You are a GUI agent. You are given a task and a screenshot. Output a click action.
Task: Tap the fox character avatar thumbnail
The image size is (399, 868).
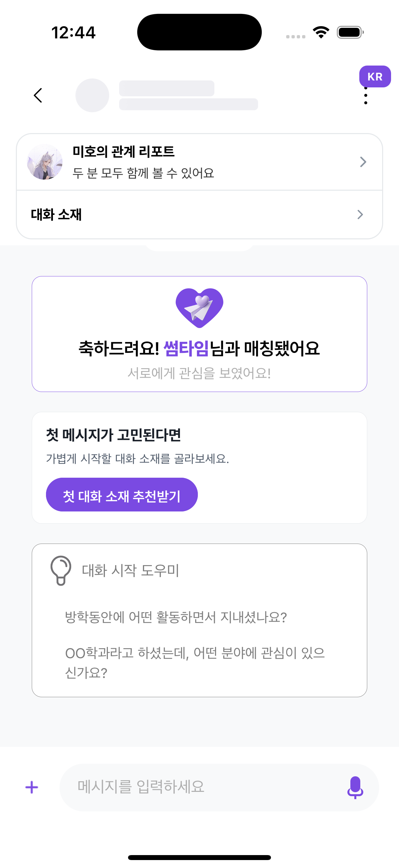pyautogui.click(x=45, y=162)
